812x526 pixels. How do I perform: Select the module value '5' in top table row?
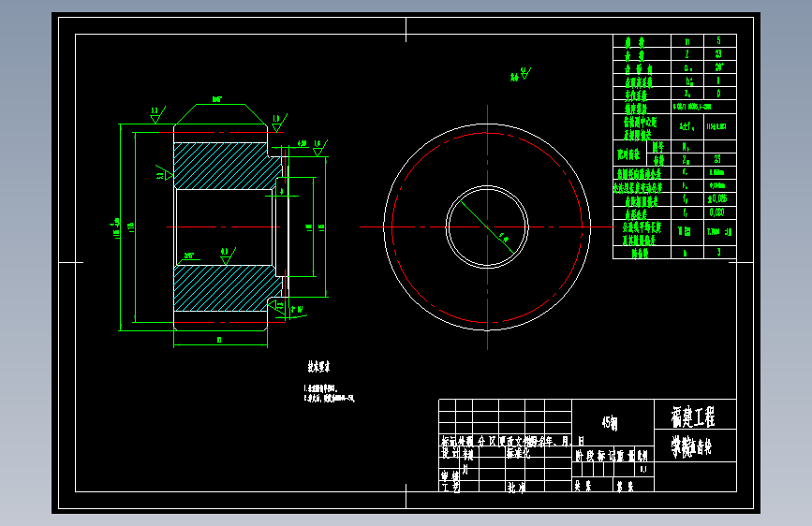coord(718,40)
